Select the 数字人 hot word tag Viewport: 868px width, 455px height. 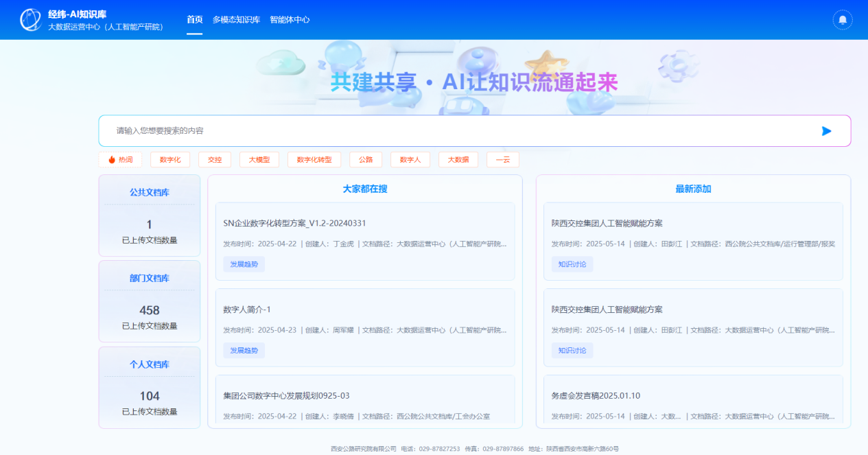click(410, 160)
